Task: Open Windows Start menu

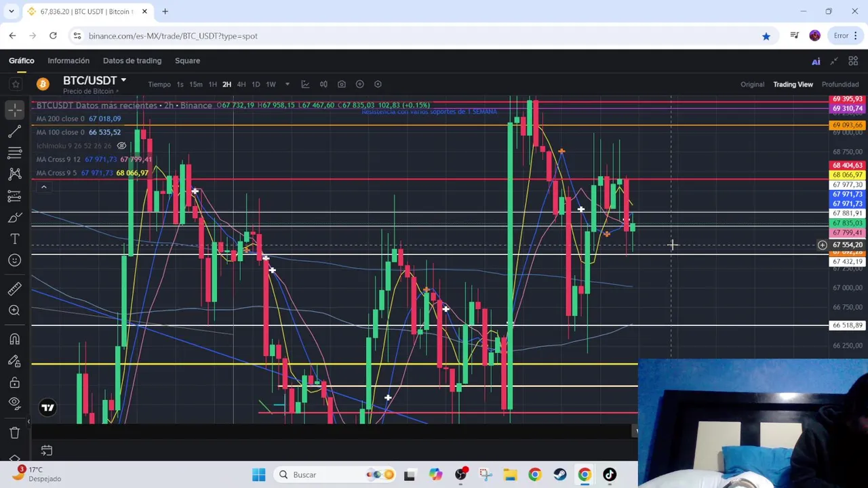Action: pos(259,474)
